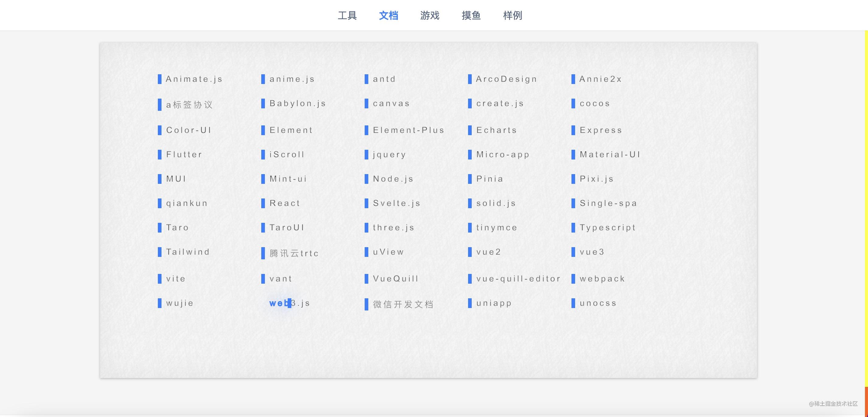Image resolution: width=868 pixels, height=417 pixels.
Task: Click the antd link
Action: tap(384, 79)
